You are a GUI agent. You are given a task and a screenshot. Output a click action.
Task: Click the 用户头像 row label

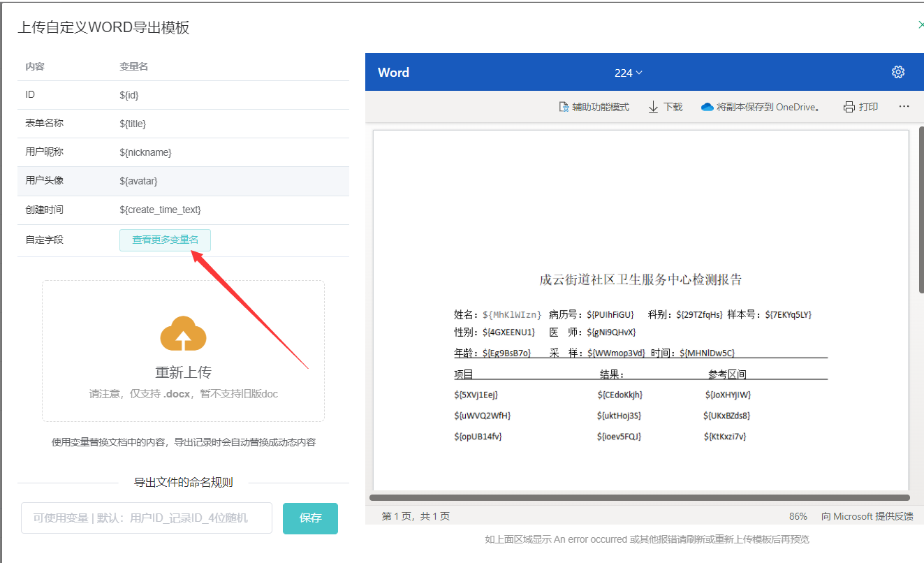44,180
